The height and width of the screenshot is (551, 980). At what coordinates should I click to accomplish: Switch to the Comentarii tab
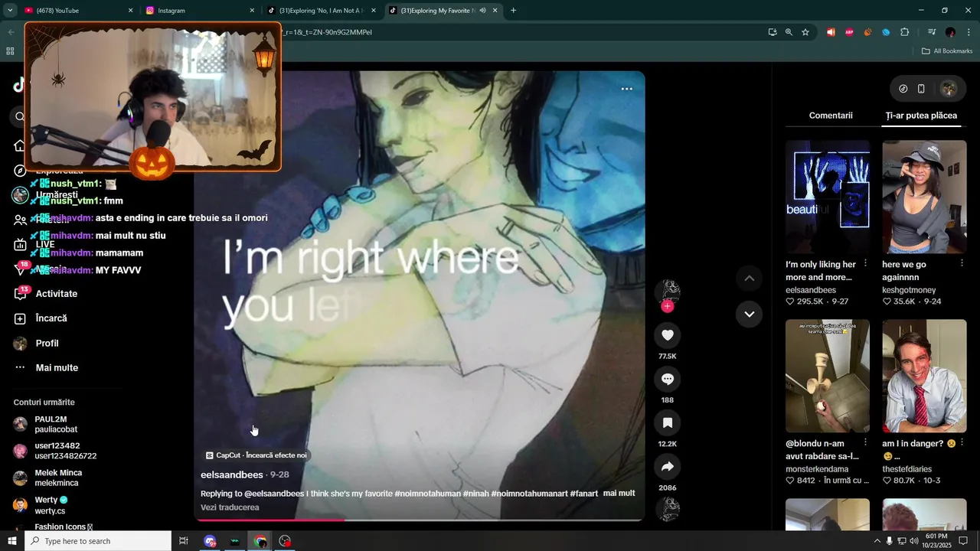click(x=831, y=116)
